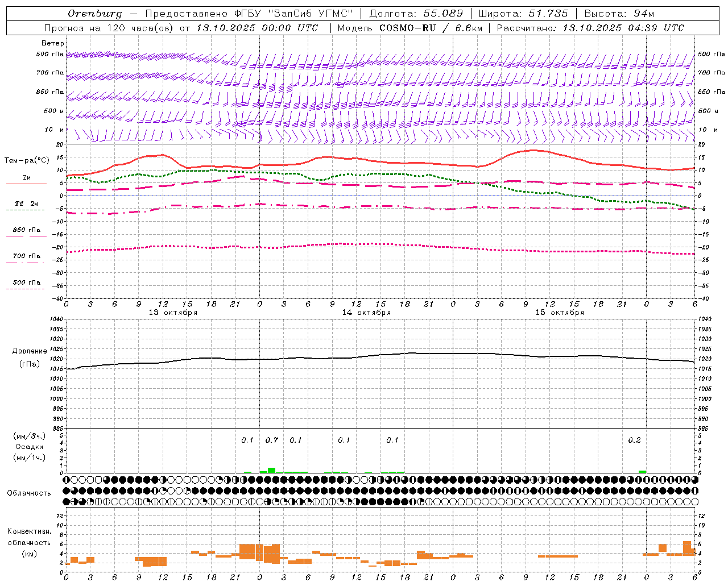The image size is (728, 582).
Task: Click the 'Рассчитано: 13.10.2025 04:39 UTC' timestamp
Action: (590, 28)
